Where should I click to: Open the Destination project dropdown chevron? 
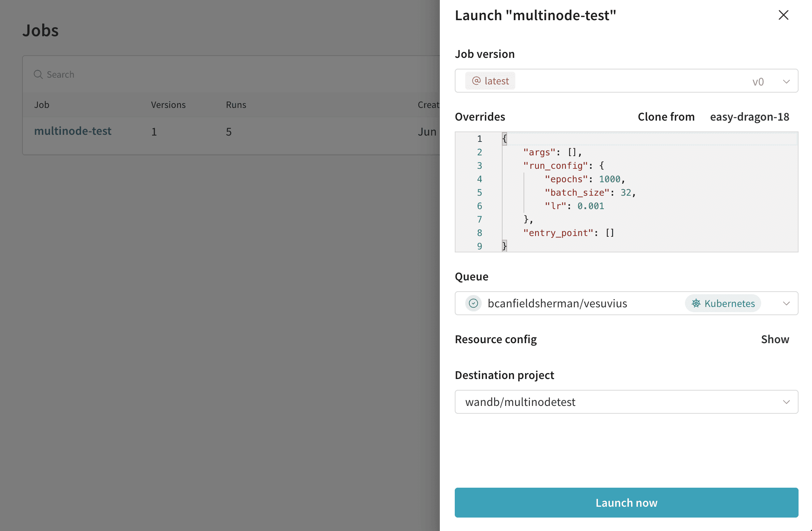(x=786, y=402)
